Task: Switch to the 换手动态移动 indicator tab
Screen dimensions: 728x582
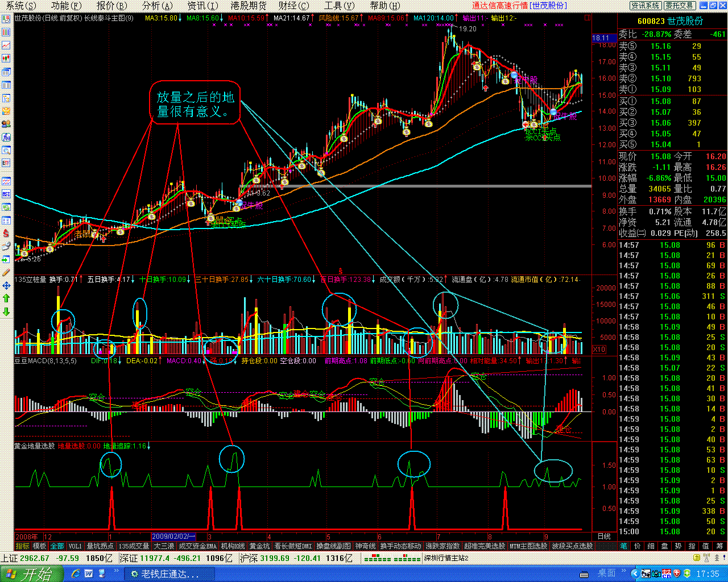Action: (401, 546)
